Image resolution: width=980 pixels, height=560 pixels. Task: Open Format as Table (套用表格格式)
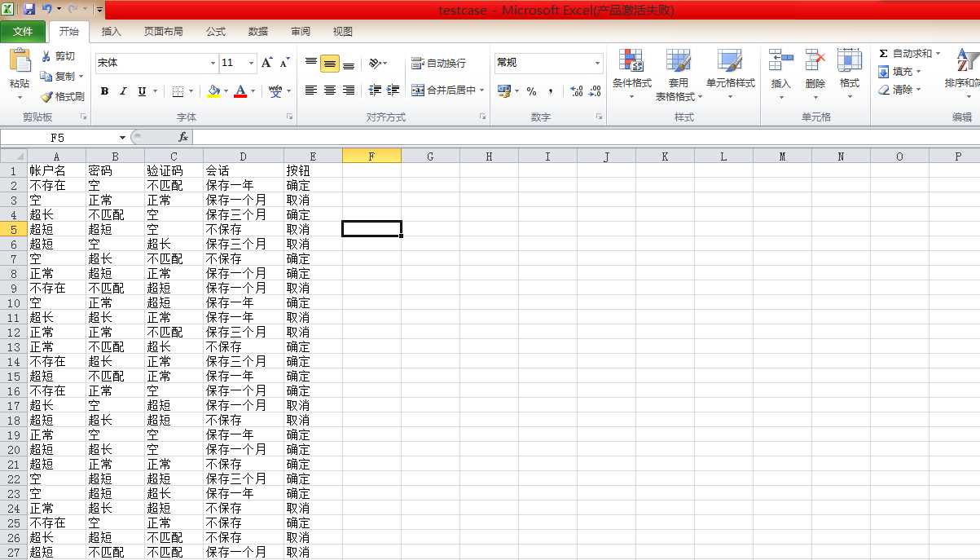click(679, 75)
